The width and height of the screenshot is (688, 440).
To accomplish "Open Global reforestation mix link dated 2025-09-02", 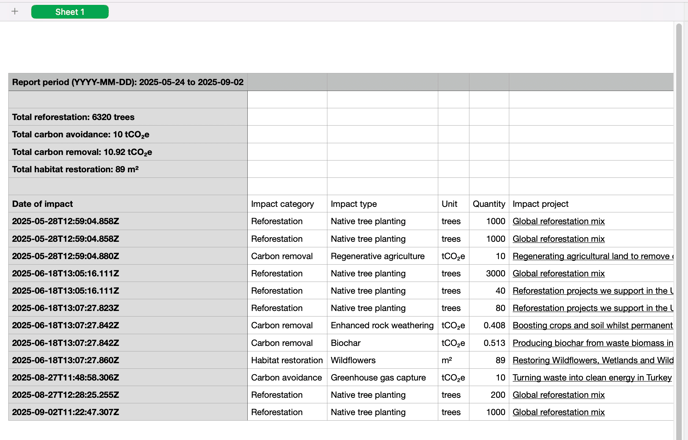I will (559, 412).
